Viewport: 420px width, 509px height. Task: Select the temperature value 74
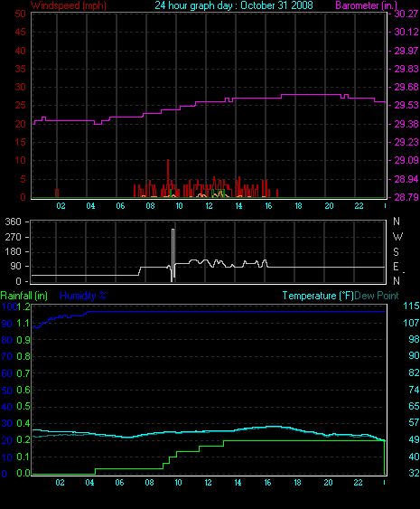414,390
